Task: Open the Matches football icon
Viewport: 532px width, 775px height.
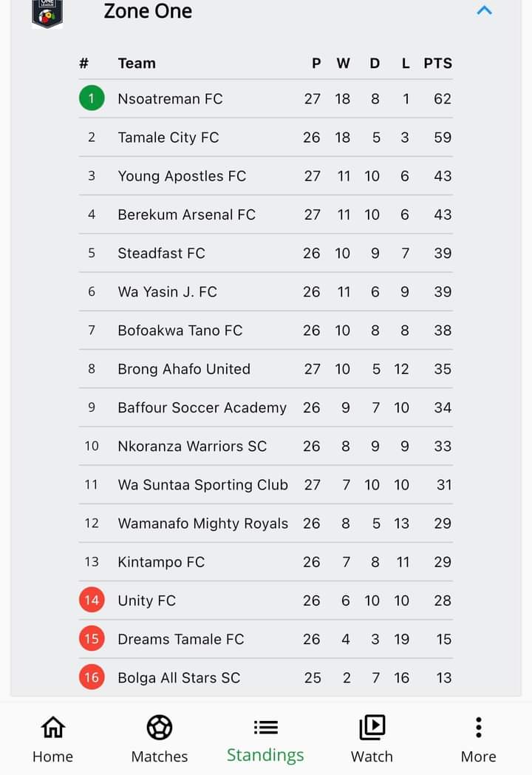Action: (159, 727)
